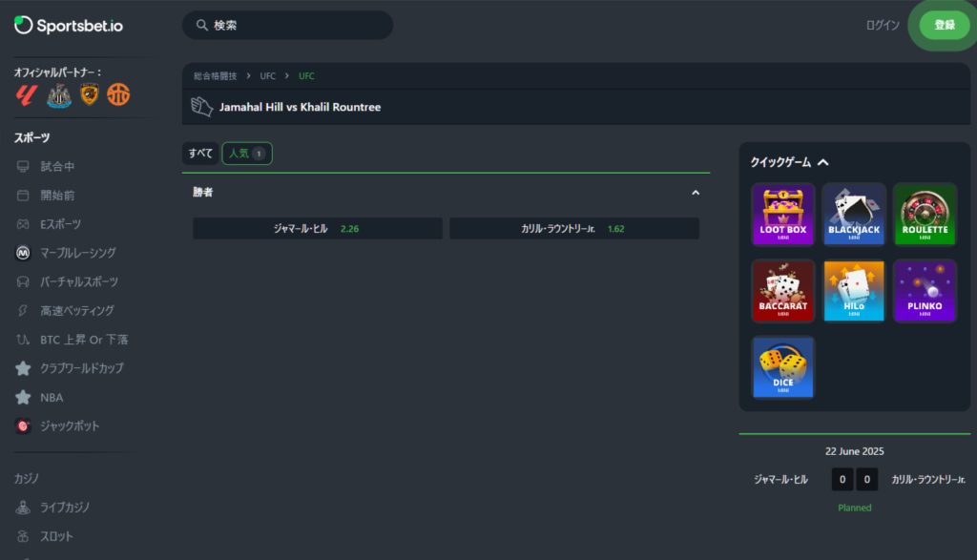
Task: Open 高速ベッティング in the sidebar
Action: [77, 310]
